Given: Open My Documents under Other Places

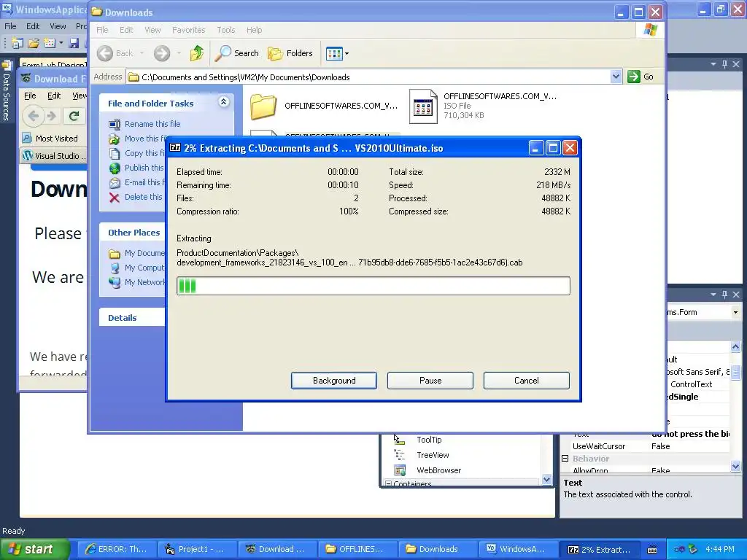Looking at the screenshot, I should [144, 253].
